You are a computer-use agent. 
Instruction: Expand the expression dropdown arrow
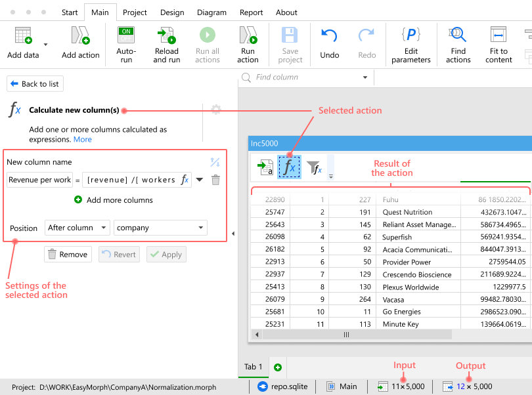click(x=200, y=180)
